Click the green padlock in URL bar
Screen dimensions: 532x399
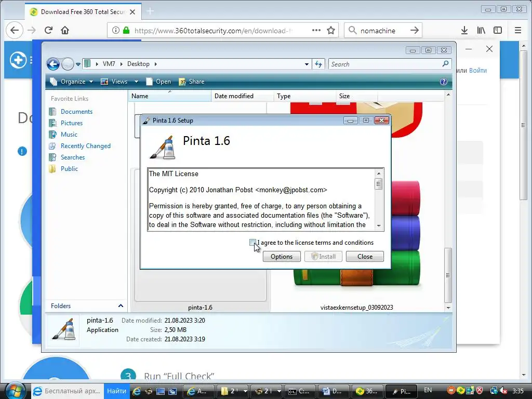126,30
